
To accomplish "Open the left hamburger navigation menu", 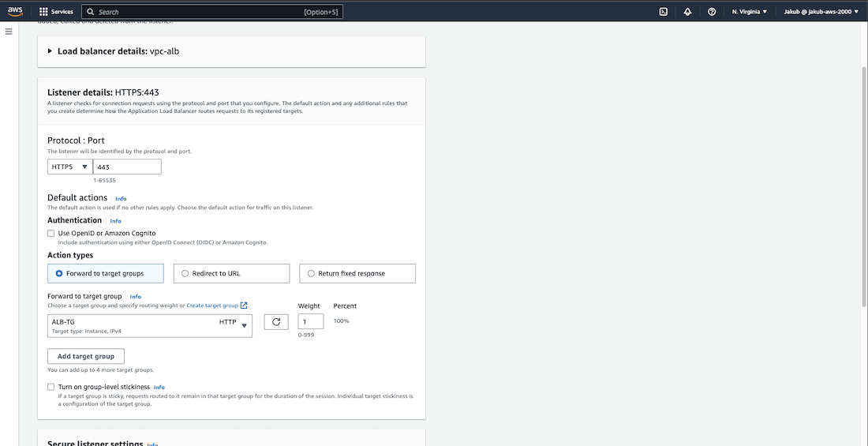I will (x=9, y=32).
